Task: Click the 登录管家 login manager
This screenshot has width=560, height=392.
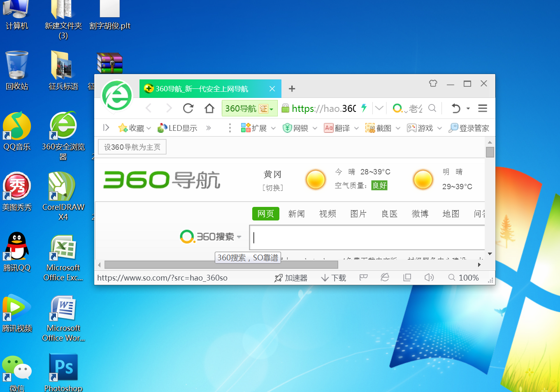Action: pyautogui.click(x=469, y=128)
